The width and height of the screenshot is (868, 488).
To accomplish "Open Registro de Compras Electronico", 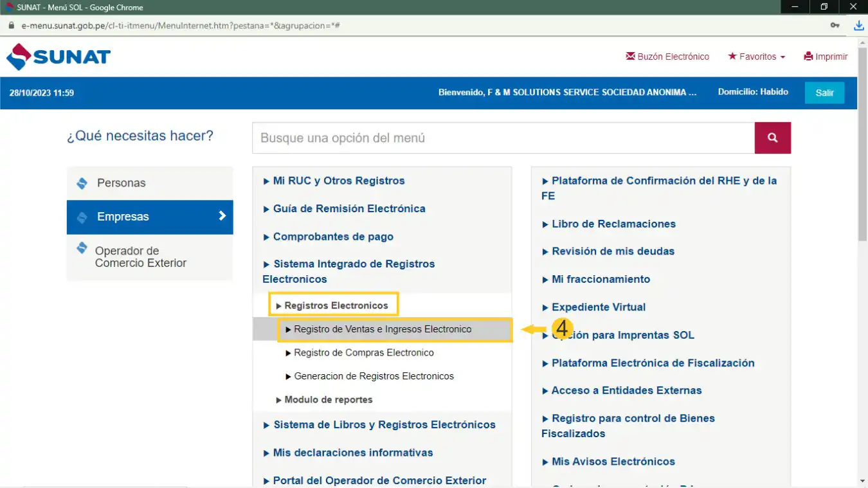I will (363, 352).
